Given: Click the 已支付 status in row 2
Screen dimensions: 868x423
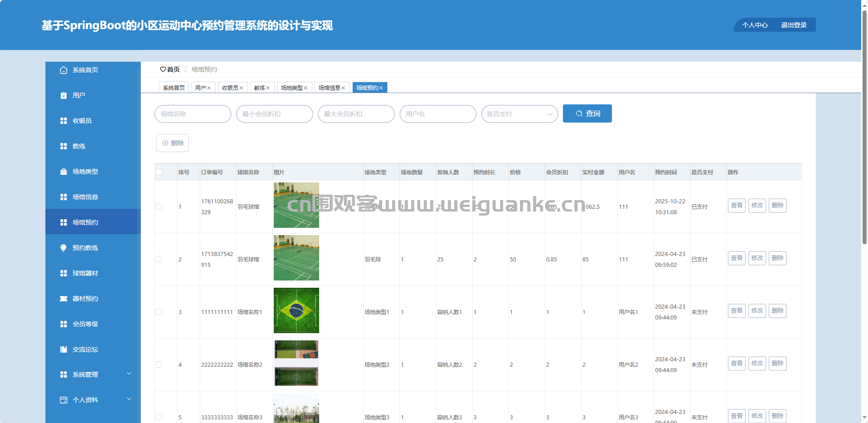Looking at the screenshot, I should pyautogui.click(x=700, y=259).
